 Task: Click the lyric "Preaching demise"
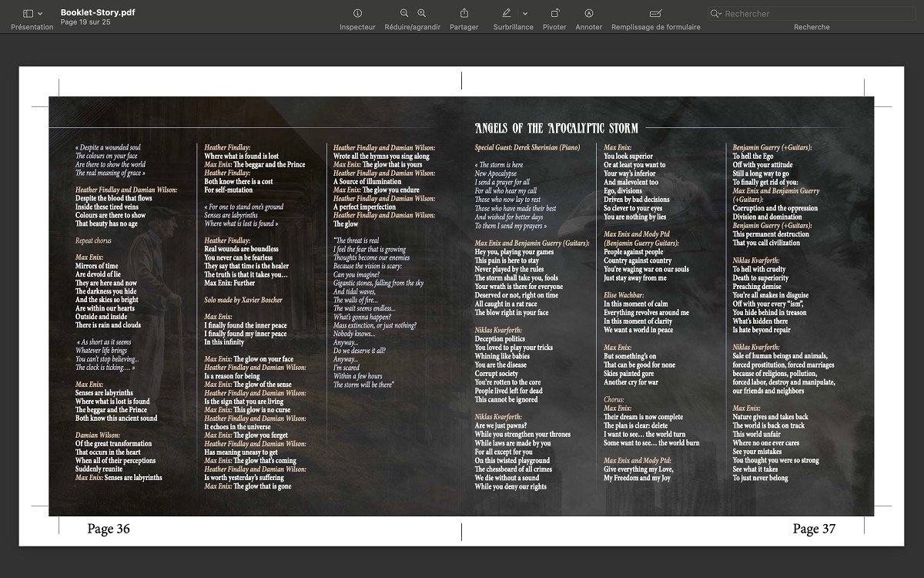tap(757, 287)
